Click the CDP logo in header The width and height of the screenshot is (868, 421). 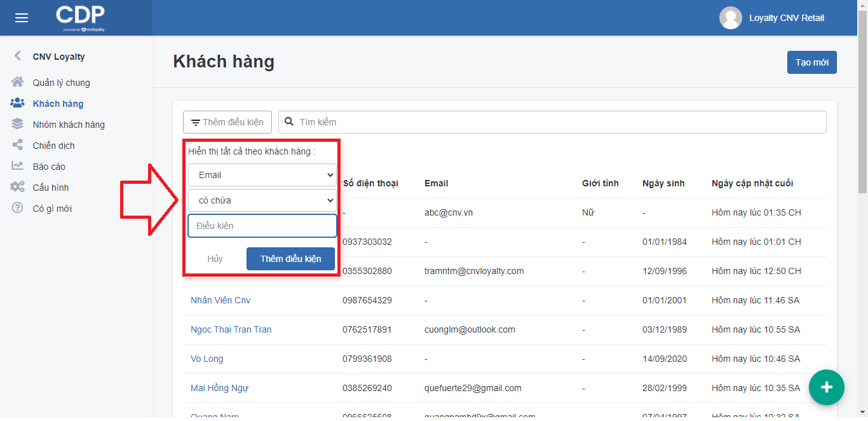click(x=80, y=17)
